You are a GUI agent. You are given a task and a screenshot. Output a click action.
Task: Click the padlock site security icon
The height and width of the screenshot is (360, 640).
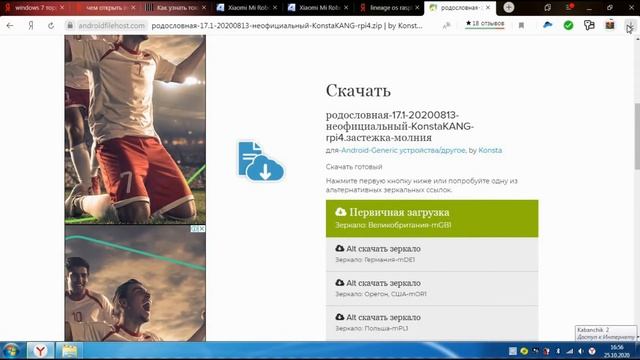(x=70, y=25)
